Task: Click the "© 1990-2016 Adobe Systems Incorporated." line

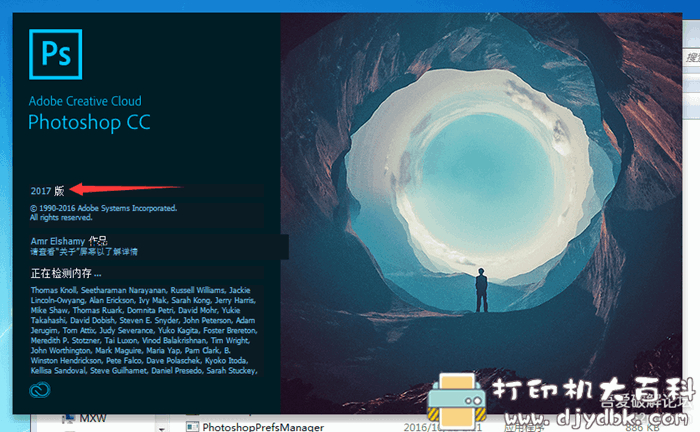Action: 104,208
